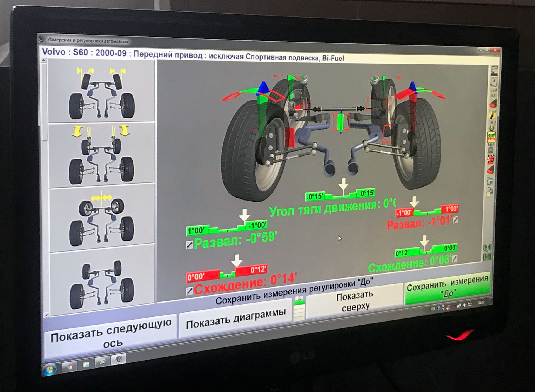The width and height of the screenshot is (535, 392).
Task: Click the EN language indicator in the tray
Action: coord(433,309)
